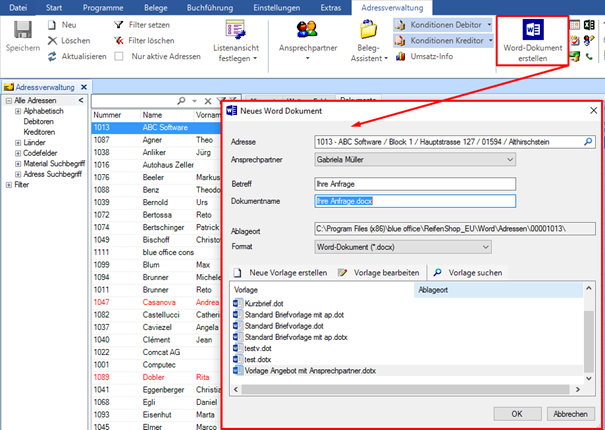
Task: Switch to the Belege ribbon tab
Action: pyautogui.click(x=155, y=8)
